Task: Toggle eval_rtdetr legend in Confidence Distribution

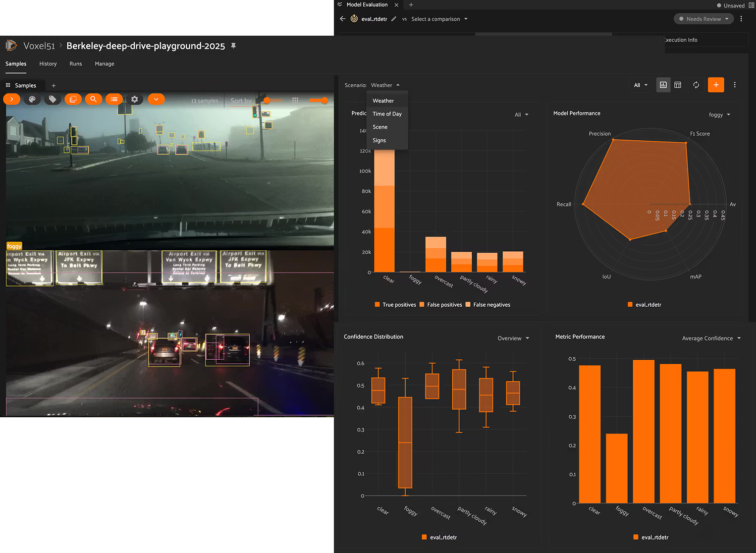Action: 439,537
